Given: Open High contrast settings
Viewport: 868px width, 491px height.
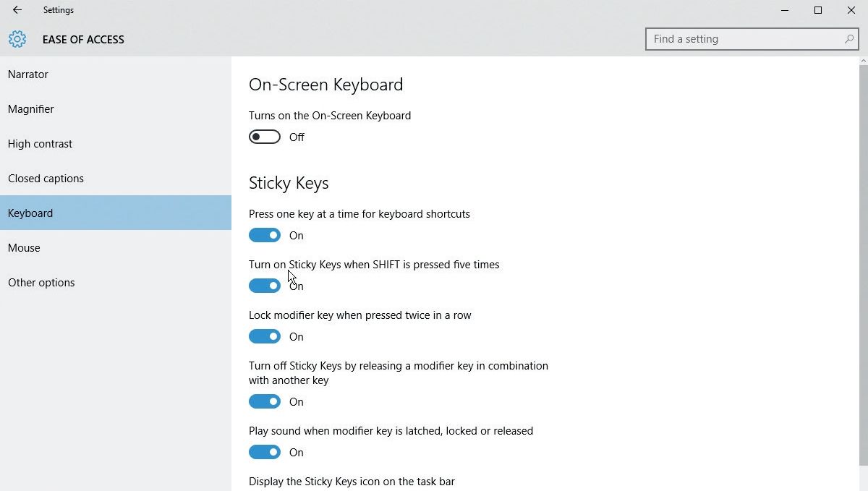Looking at the screenshot, I should (x=40, y=143).
